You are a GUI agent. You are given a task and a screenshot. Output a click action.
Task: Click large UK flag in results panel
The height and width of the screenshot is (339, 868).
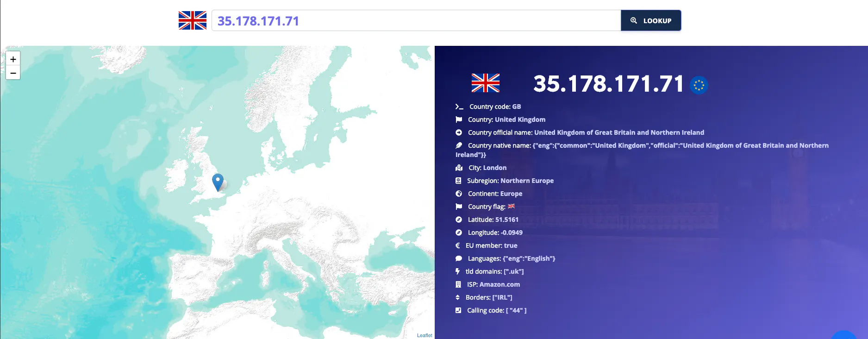[486, 83]
